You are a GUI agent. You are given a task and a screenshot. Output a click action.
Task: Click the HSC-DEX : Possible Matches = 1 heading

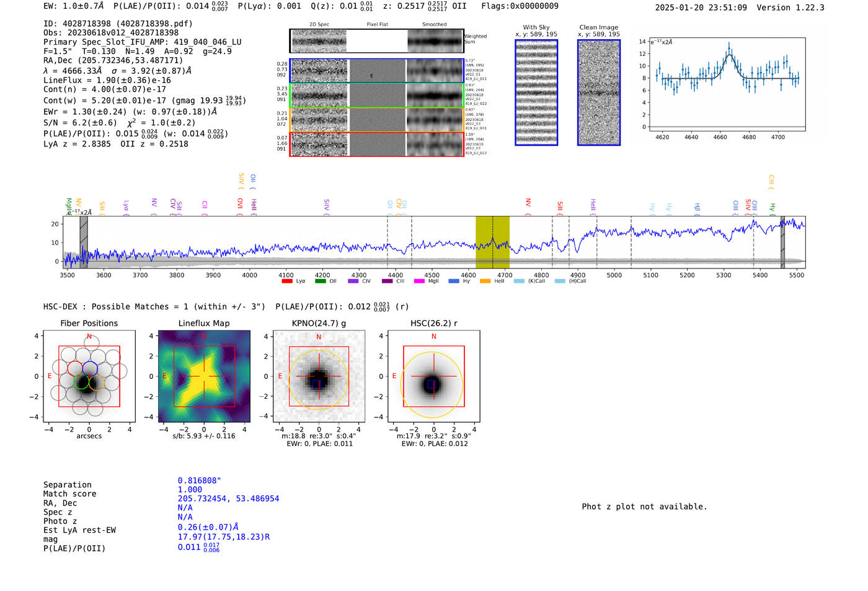coord(154,306)
